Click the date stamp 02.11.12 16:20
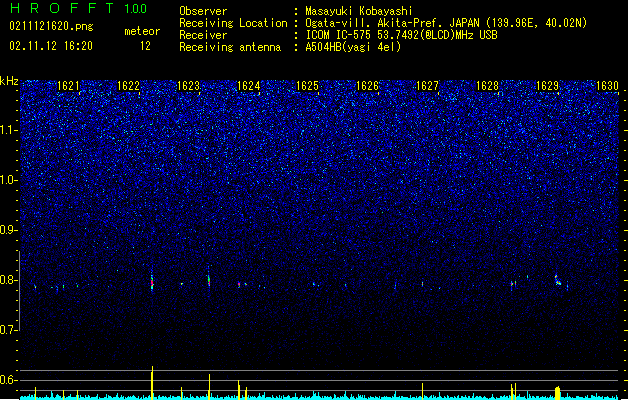This screenshot has height=400, width=629. point(51,46)
